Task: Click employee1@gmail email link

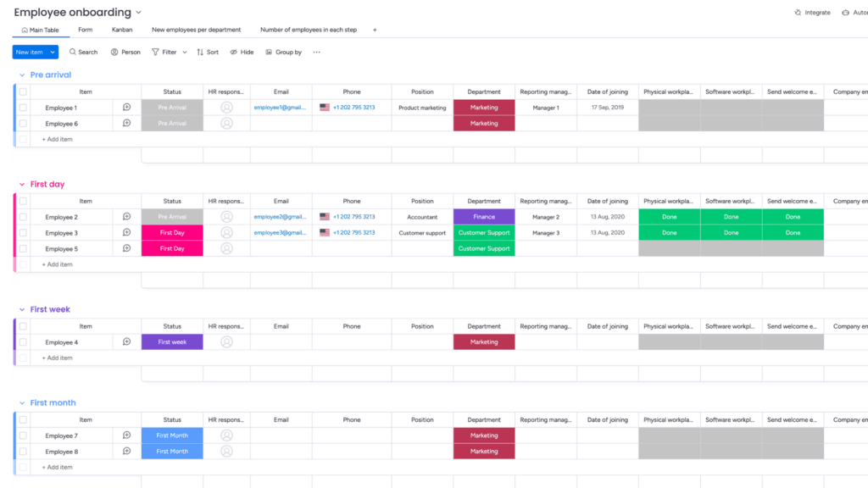Action: tap(281, 107)
